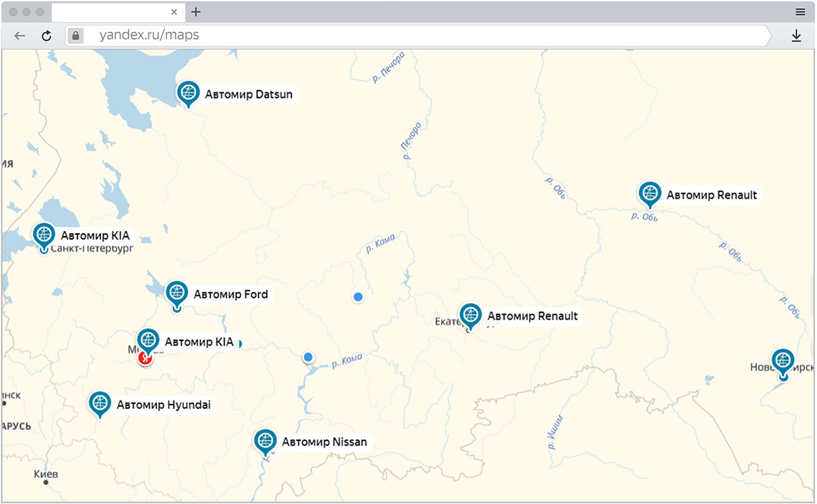The height and width of the screenshot is (504, 817).
Task: Click the Автомир Ford label text
Action: (x=231, y=295)
